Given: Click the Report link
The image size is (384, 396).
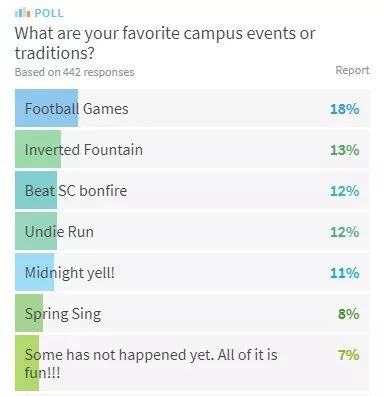Looking at the screenshot, I should [352, 70].
